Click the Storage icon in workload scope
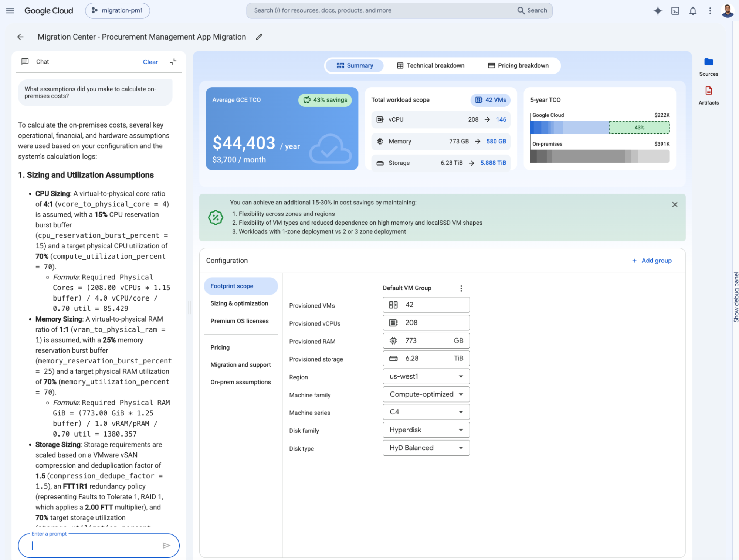Image resolution: width=739 pixels, height=560 pixels. click(x=380, y=163)
